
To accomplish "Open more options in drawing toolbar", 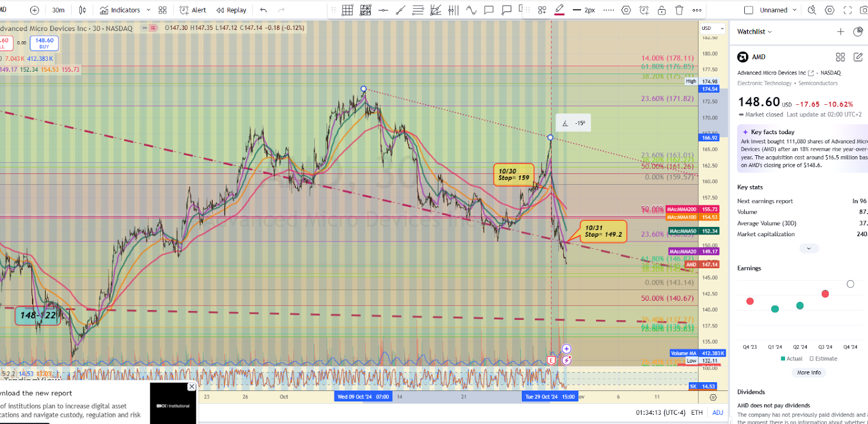I will point(697,10).
